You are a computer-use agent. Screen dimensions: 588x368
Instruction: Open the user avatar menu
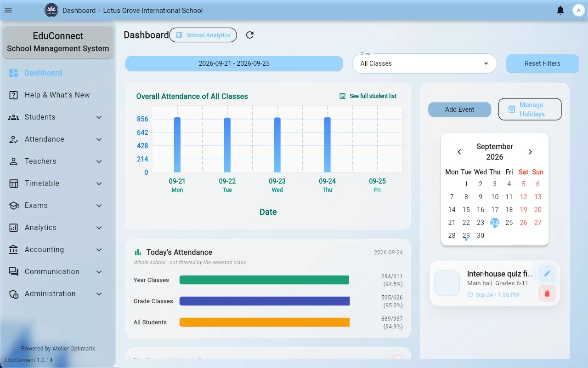click(578, 10)
